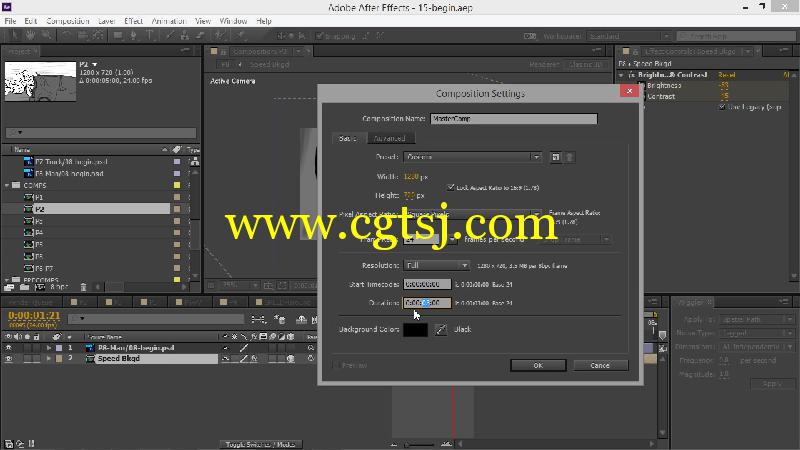
Task: Click Reset for Brightness & Contrast effect
Action: click(x=727, y=74)
